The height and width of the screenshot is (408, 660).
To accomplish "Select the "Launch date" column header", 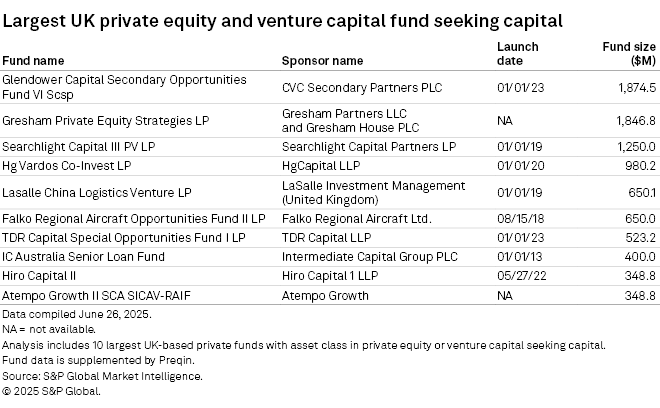I will click(517, 53).
